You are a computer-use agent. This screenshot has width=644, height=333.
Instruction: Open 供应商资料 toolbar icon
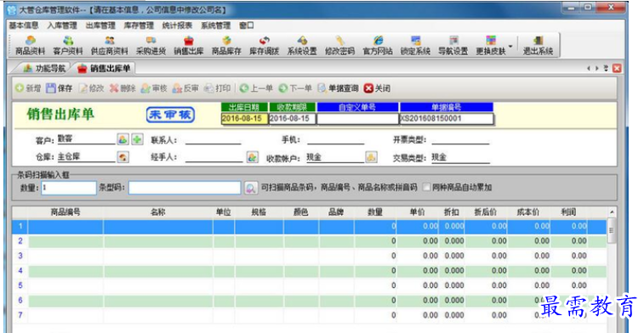(109, 46)
